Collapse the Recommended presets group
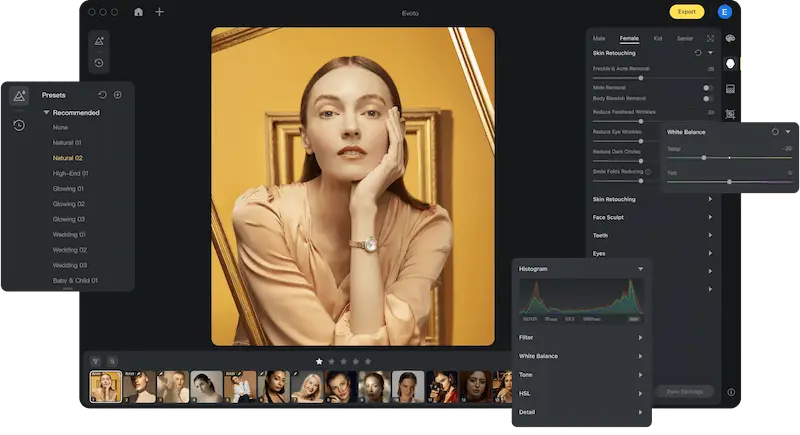The height and width of the screenshot is (435, 800). tap(46, 112)
